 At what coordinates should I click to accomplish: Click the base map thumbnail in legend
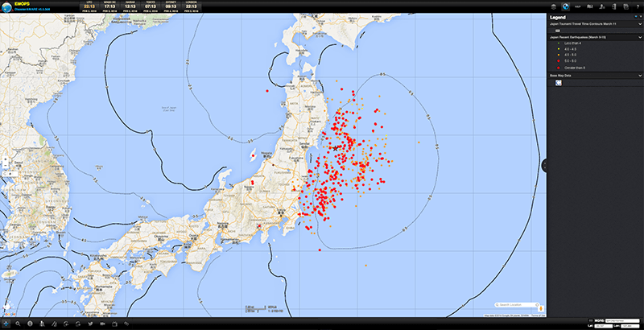point(558,83)
